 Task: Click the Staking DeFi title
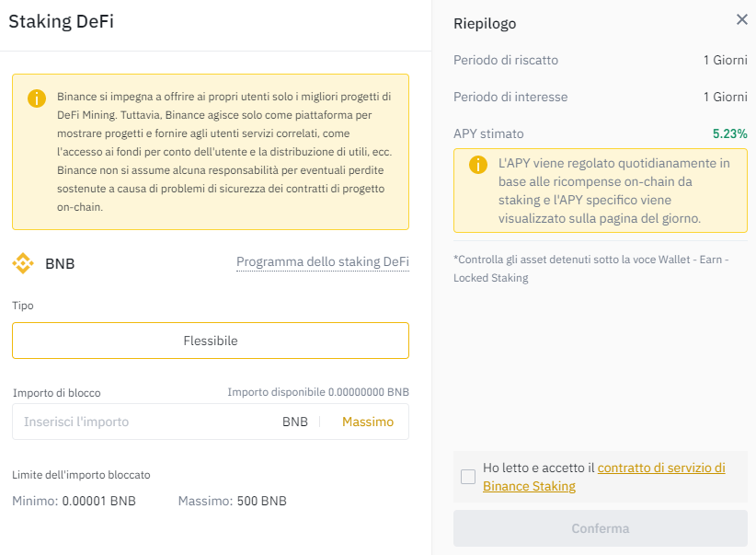[62, 21]
